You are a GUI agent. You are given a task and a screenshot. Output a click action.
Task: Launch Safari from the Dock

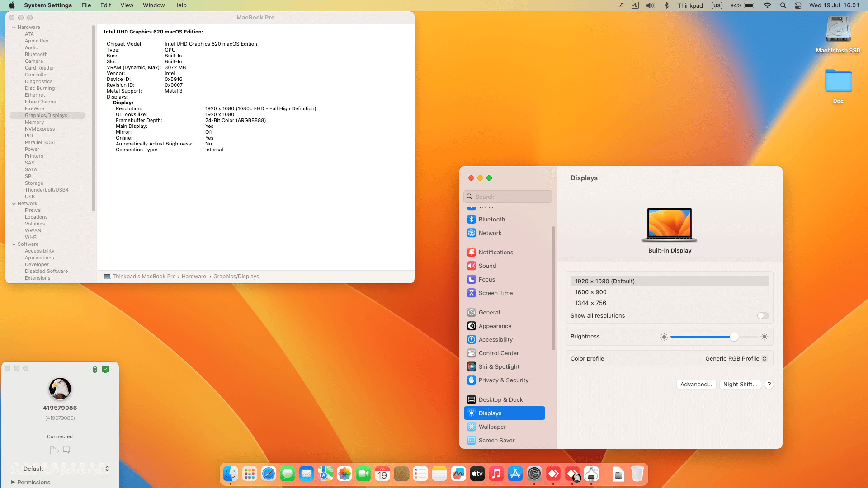pos(269,474)
